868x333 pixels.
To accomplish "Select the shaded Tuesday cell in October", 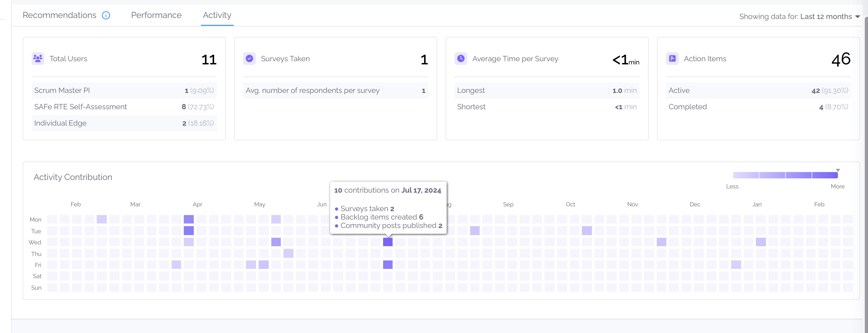I will coord(587,231).
